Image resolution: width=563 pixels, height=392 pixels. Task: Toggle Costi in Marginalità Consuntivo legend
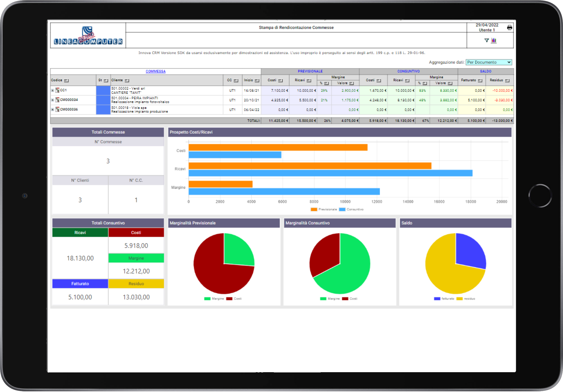coord(350,299)
